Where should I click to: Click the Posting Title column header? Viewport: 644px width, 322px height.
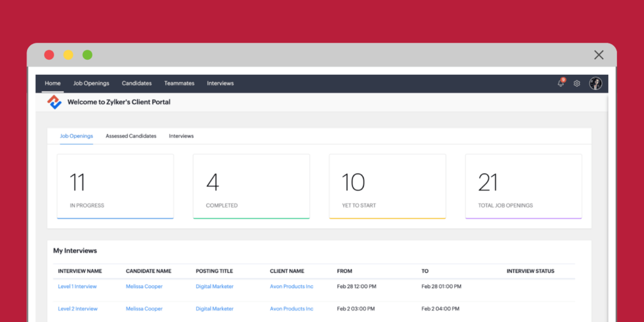pos(214,271)
